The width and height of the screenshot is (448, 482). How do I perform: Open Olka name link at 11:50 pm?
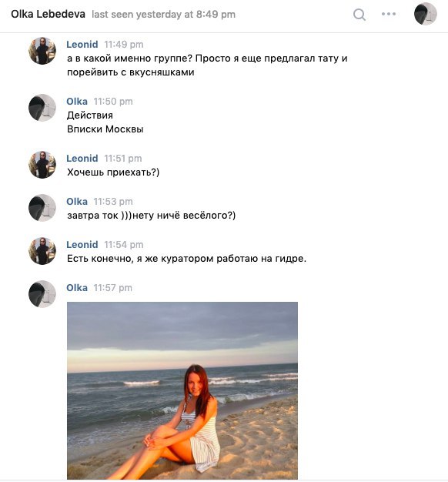click(x=77, y=101)
